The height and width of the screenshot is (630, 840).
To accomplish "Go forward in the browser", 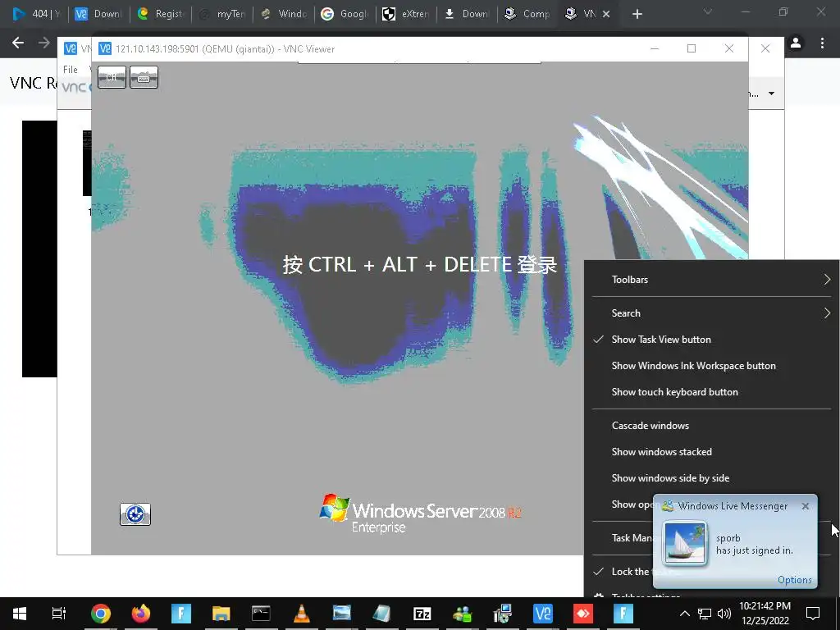I will [44, 43].
